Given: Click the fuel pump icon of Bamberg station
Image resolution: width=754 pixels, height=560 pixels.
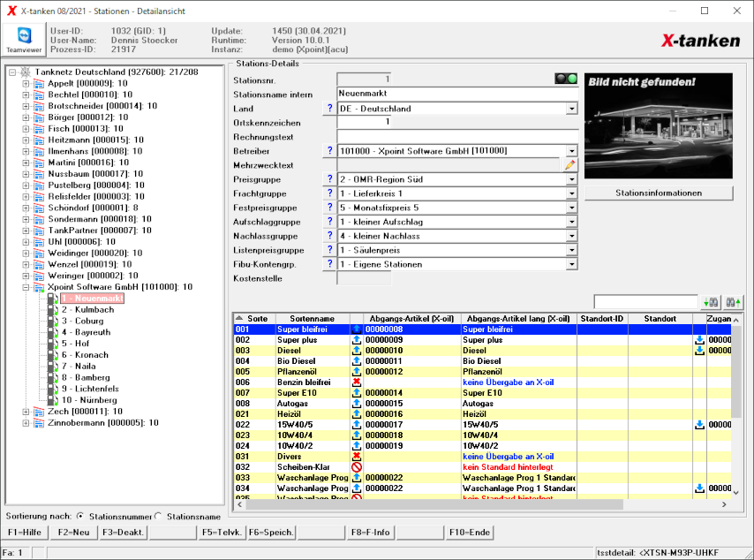Looking at the screenshot, I should 52,378.
